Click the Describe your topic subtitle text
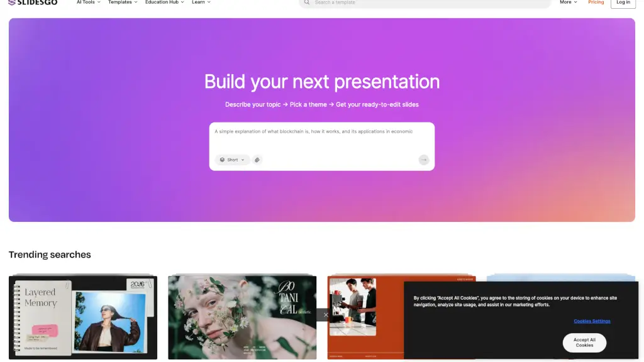This screenshot has width=644, height=362. [321, 105]
